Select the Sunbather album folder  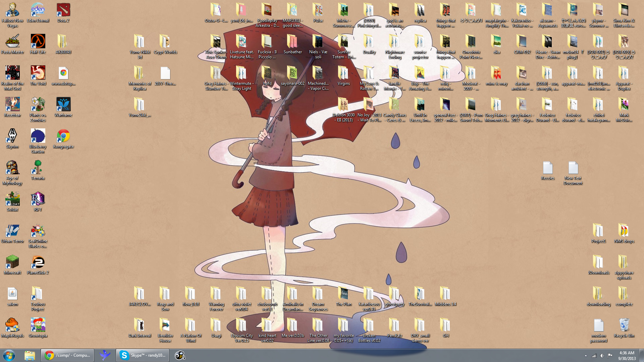click(293, 44)
